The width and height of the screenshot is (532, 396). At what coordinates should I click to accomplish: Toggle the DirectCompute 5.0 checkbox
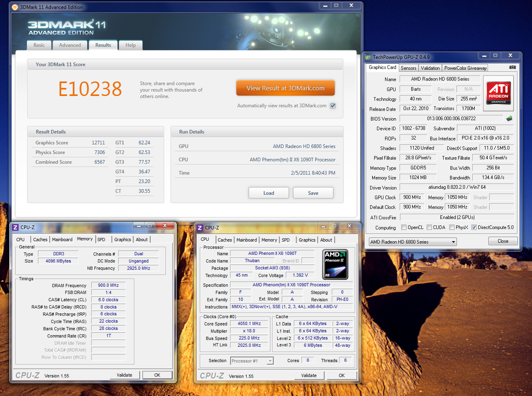click(474, 227)
